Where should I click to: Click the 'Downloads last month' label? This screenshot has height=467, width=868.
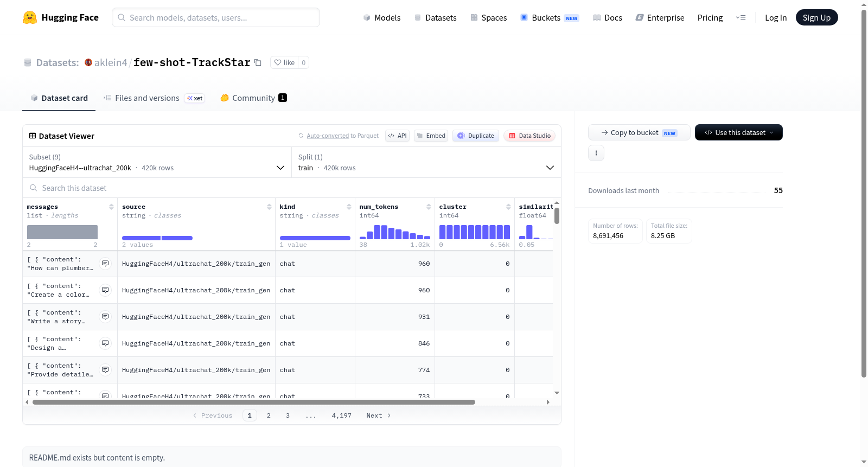tap(623, 190)
